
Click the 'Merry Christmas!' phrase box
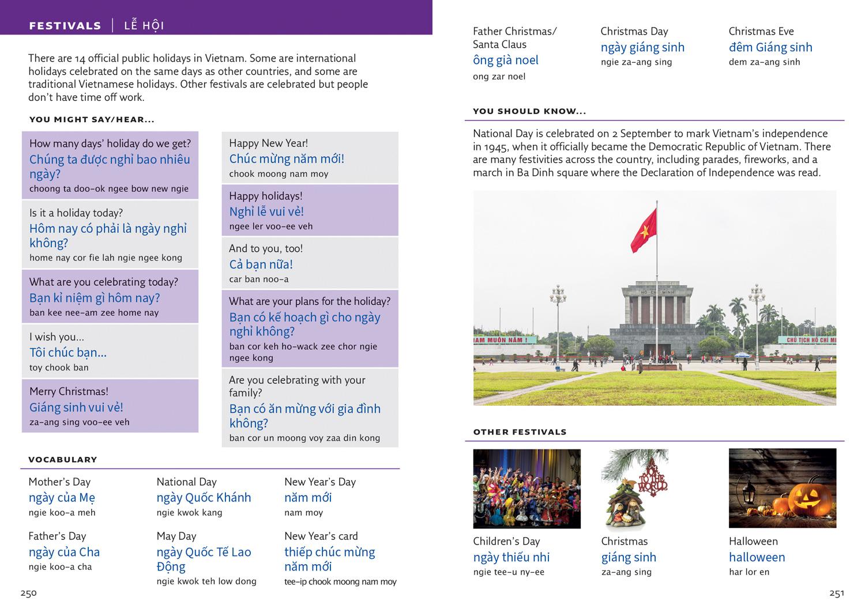pos(110,406)
